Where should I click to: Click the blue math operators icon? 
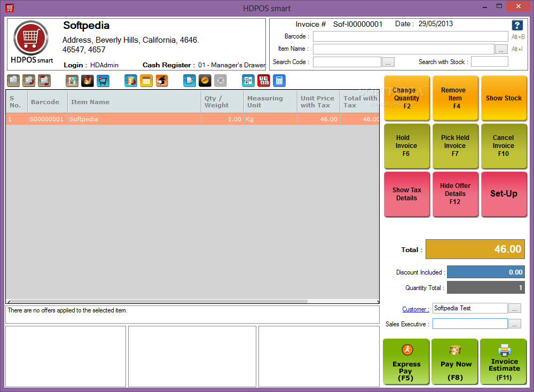pyautogui.click(x=248, y=81)
